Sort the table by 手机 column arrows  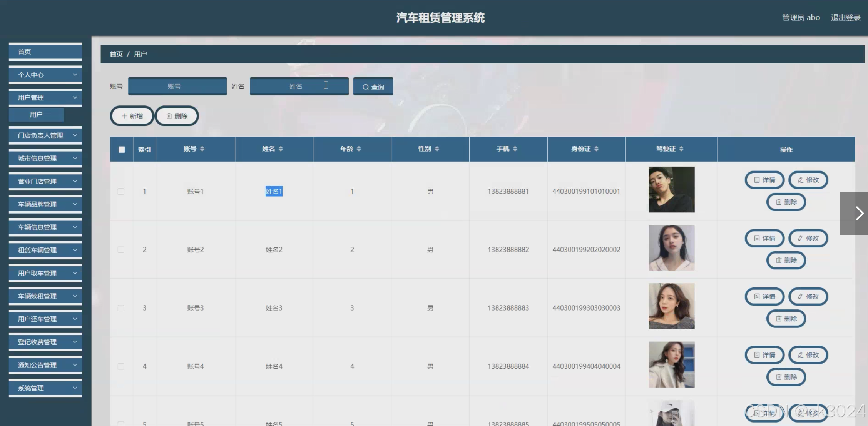515,149
